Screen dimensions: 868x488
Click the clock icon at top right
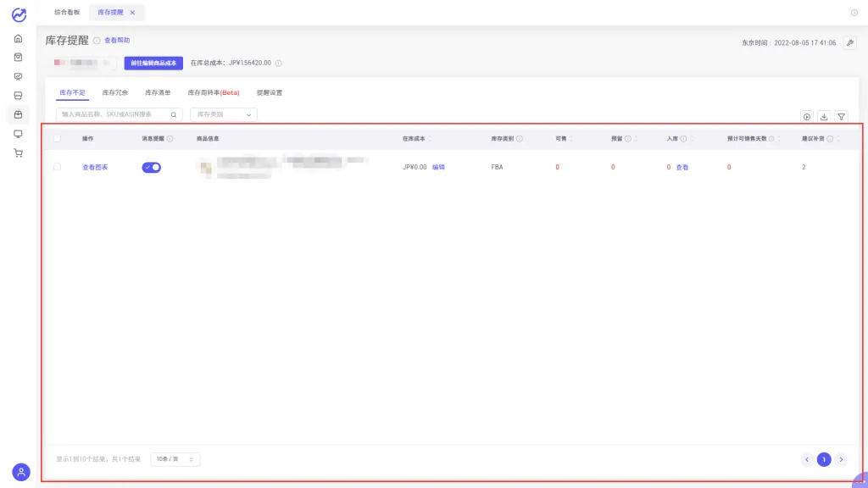[854, 13]
